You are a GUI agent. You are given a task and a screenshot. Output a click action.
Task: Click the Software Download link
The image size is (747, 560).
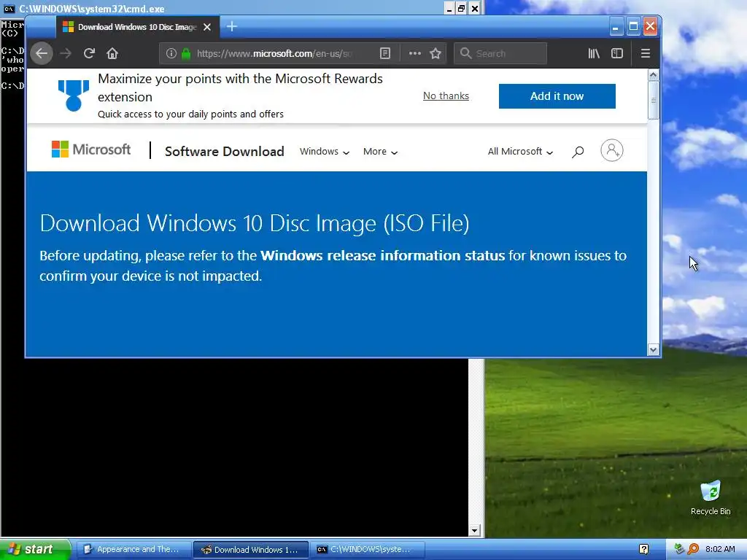point(225,152)
